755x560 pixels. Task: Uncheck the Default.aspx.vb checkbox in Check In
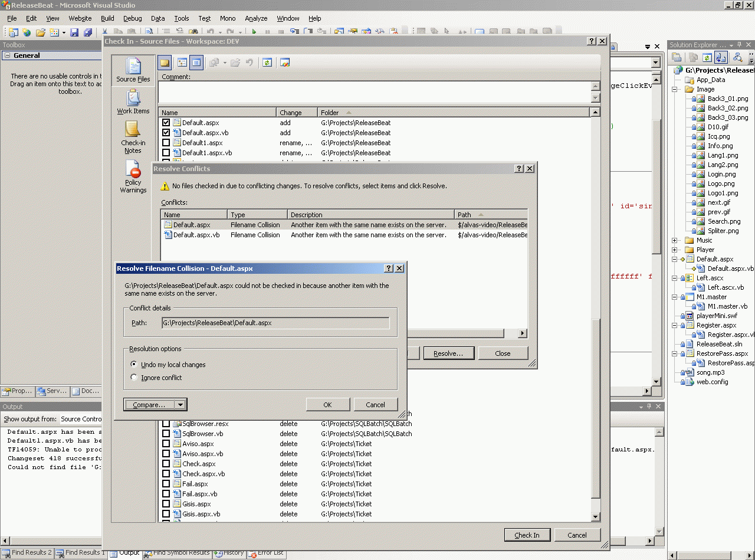(x=166, y=133)
